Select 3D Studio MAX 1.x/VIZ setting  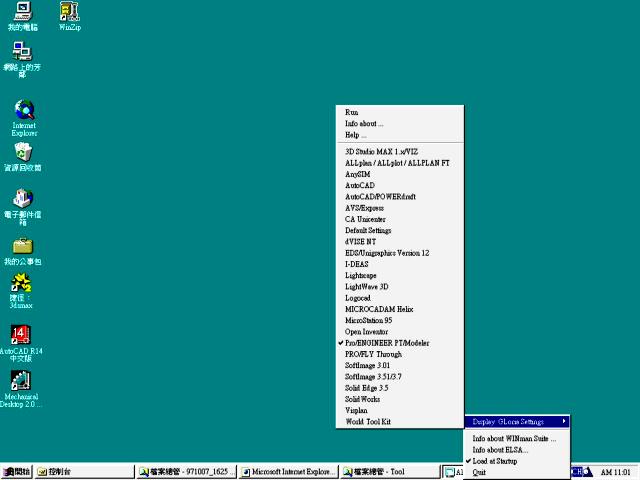400,152
